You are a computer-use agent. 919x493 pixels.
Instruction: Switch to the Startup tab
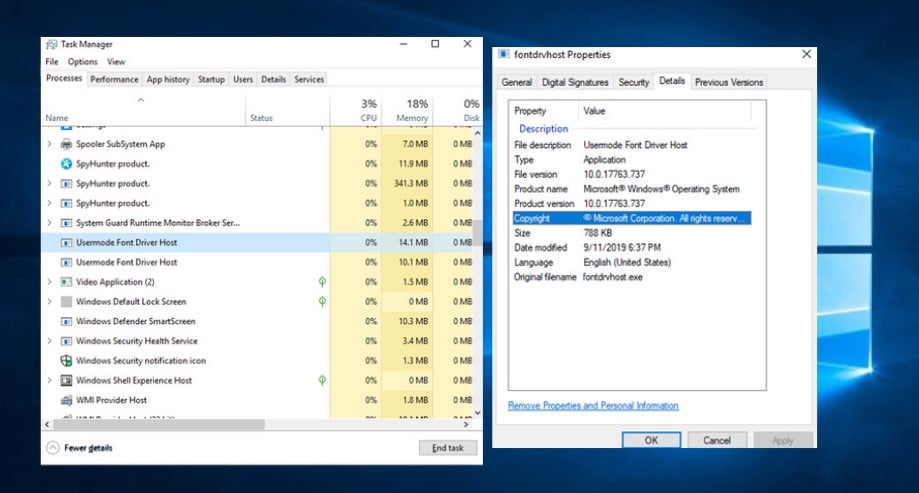point(211,79)
